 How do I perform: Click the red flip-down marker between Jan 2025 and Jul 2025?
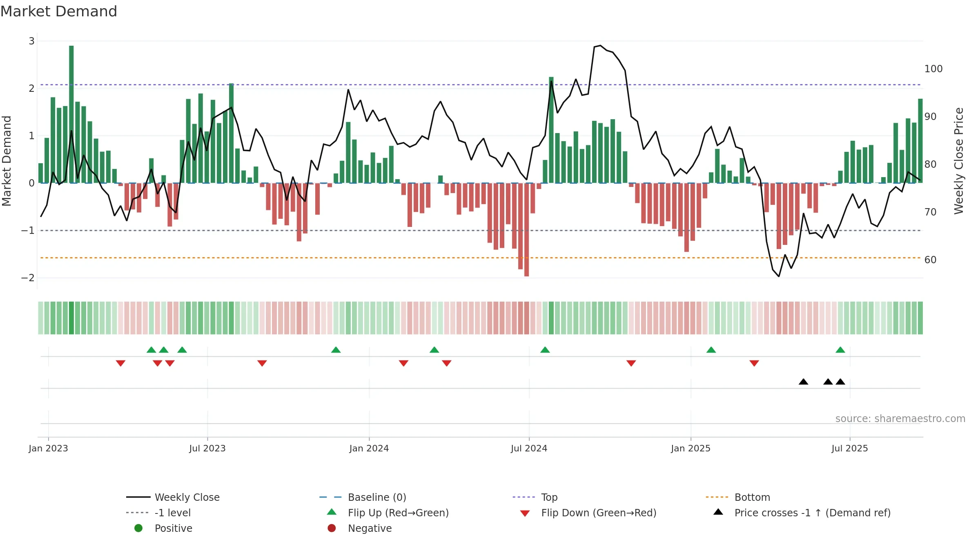click(754, 363)
